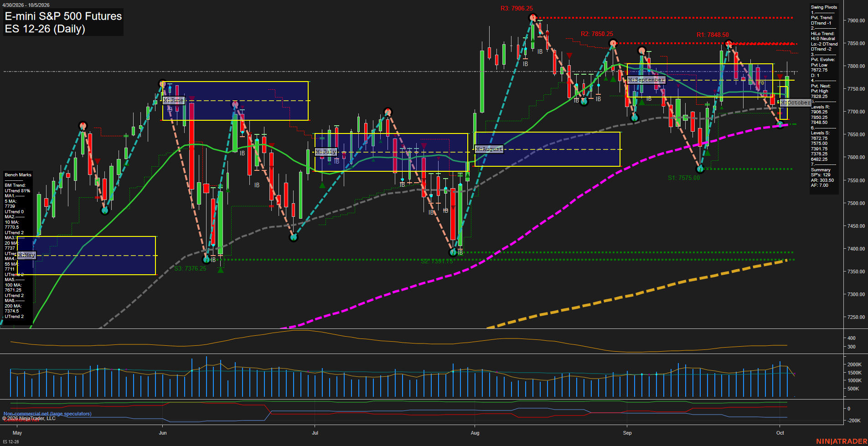Select the S2: 7391.75 support label
The height and width of the screenshot is (446, 868).
pos(437,261)
